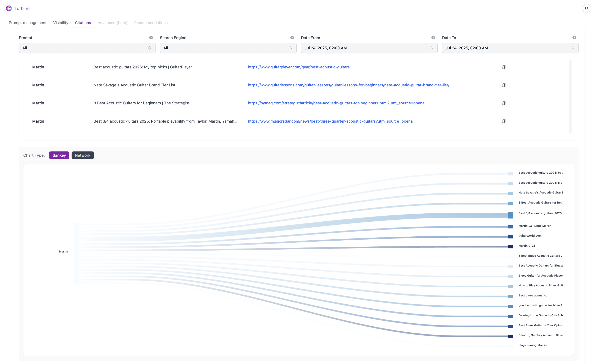Click the 'Chart Type:' label
Image resolution: width=599 pixels, height=364 pixels.
pyautogui.click(x=34, y=155)
